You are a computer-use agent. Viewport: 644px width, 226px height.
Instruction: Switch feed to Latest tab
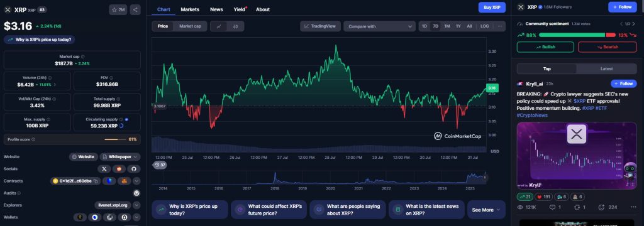[607, 69]
